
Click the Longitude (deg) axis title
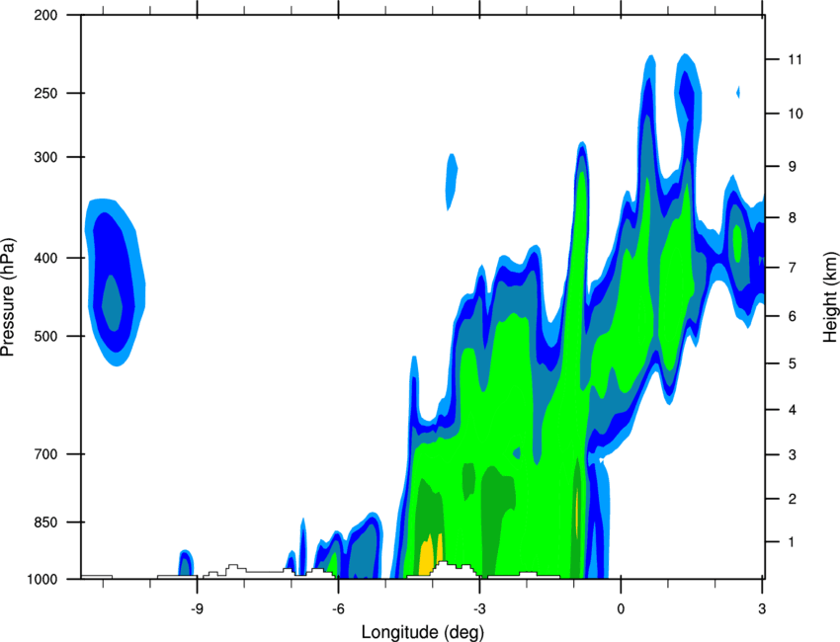pyautogui.click(x=423, y=632)
